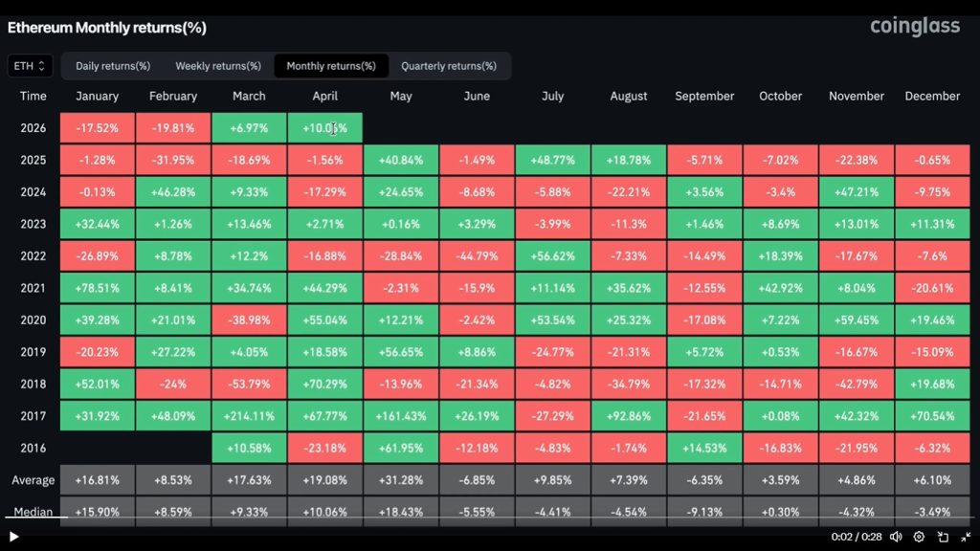
Task: Click the 2022 row label
Action: coord(33,255)
